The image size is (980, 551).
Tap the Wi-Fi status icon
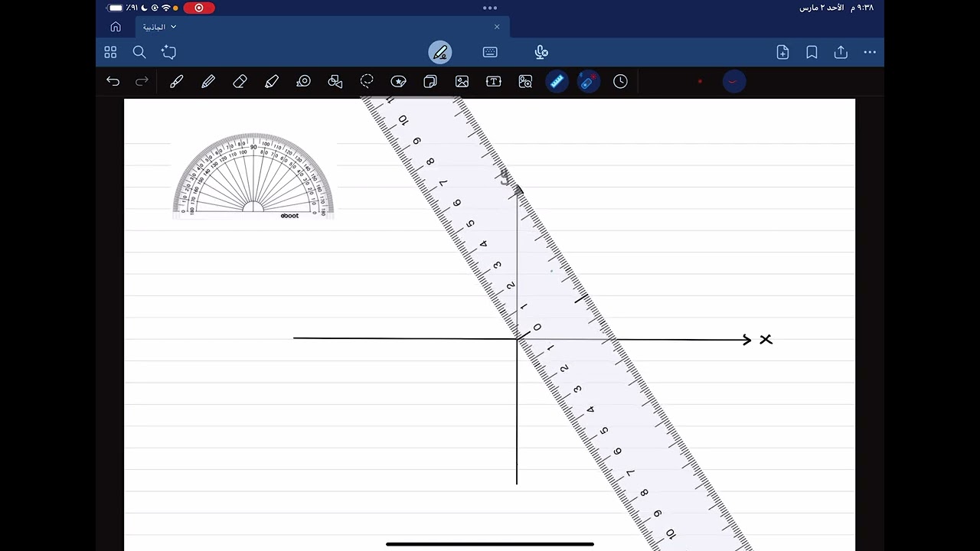[165, 8]
